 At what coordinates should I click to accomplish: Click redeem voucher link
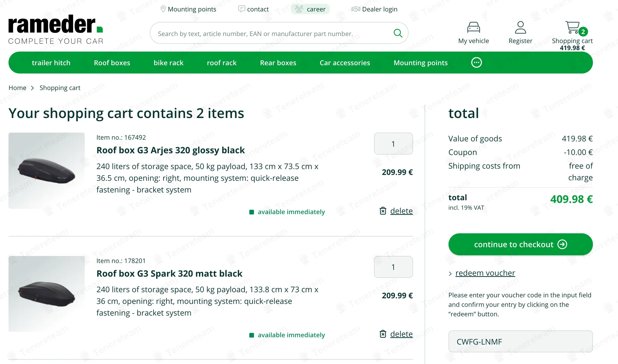pyautogui.click(x=485, y=273)
